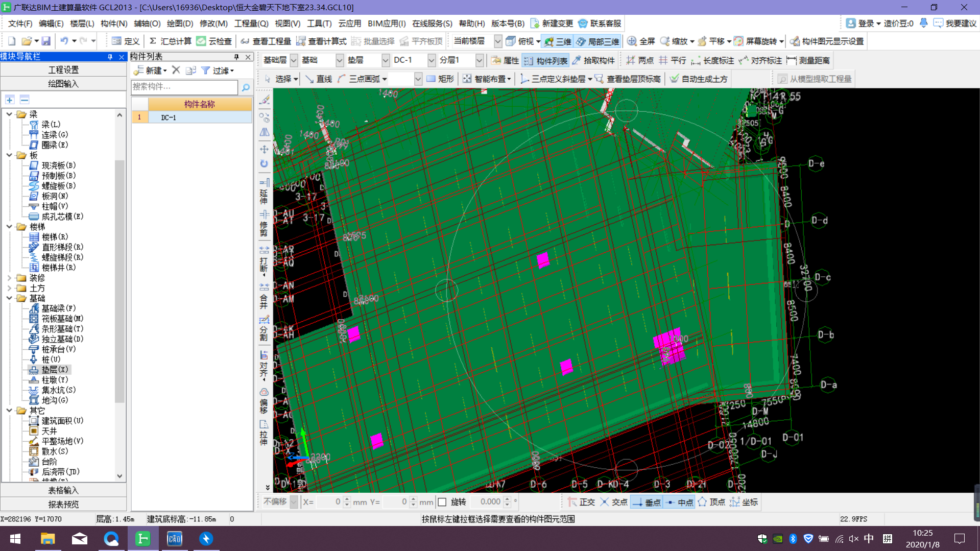Click 拾取构件 pick component tool

pyautogui.click(x=593, y=60)
